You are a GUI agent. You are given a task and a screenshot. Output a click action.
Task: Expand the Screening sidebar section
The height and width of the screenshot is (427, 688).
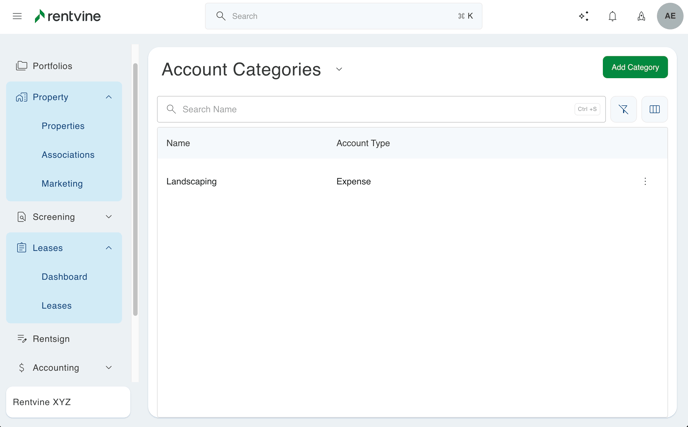[109, 217]
